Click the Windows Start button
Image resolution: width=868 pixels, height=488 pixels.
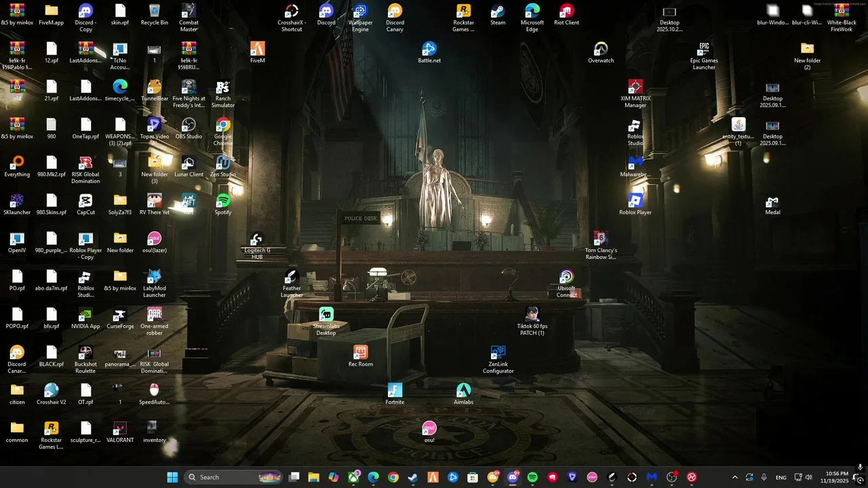172,477
